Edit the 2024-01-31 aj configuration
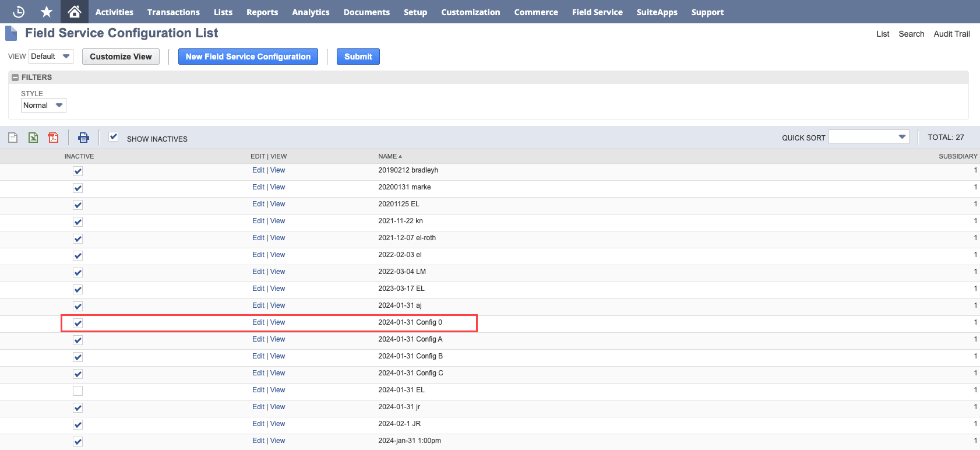The height and width of the screenshot is (450, 980). pos(258,305)
